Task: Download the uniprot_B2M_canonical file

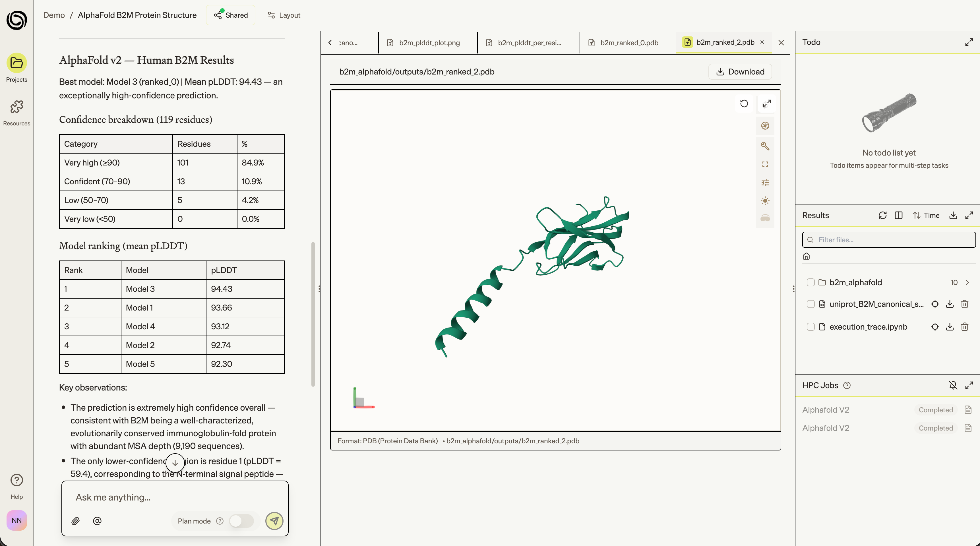Action: click(950, 304)
